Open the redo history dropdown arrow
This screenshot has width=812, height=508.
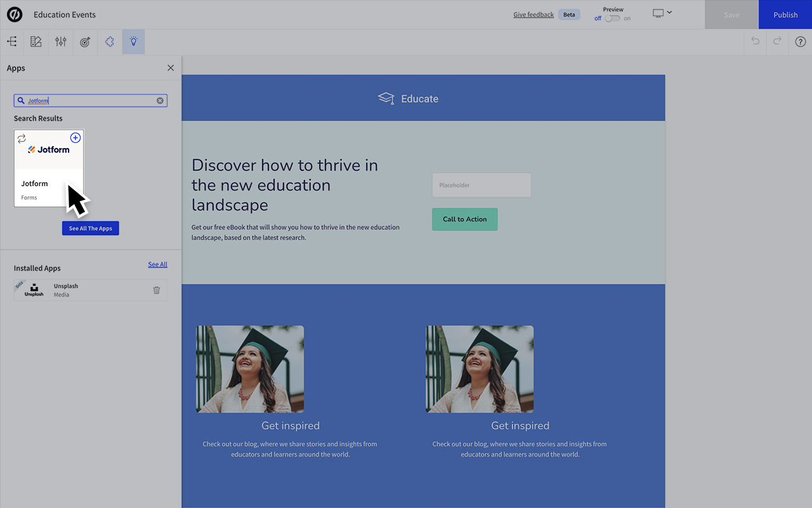pyautogui.click(x=777, y=41)
